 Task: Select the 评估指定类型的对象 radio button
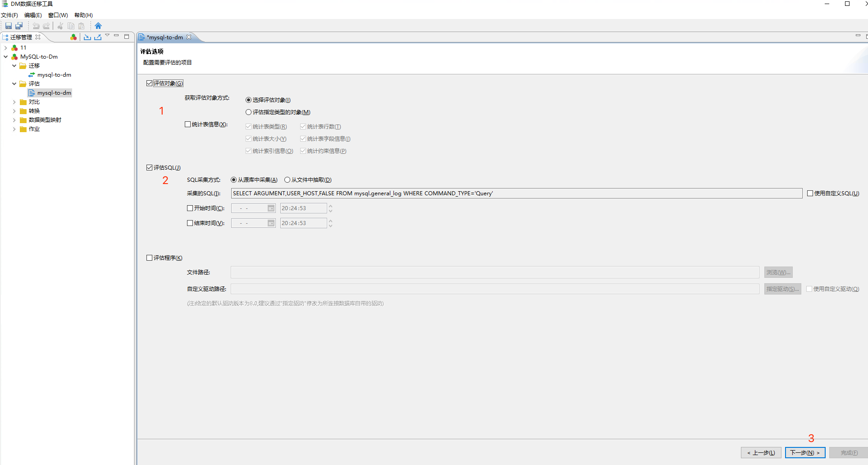[248, 112]
